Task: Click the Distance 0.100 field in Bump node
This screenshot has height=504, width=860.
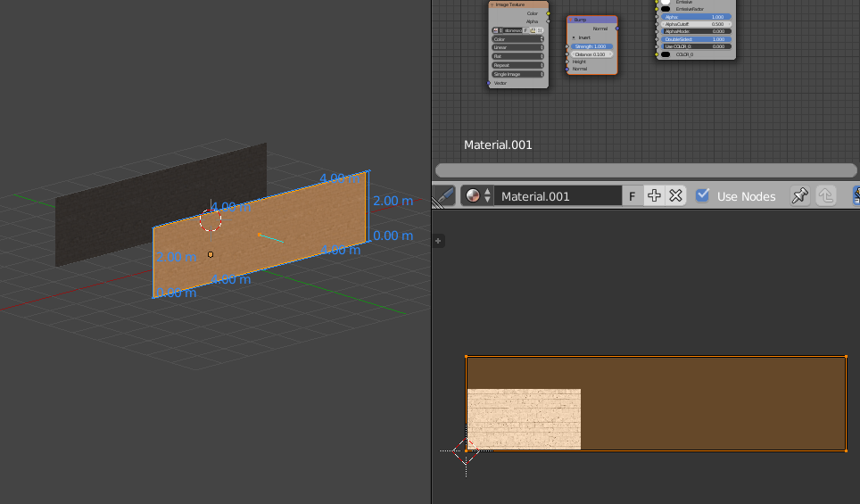Action: 591,54
